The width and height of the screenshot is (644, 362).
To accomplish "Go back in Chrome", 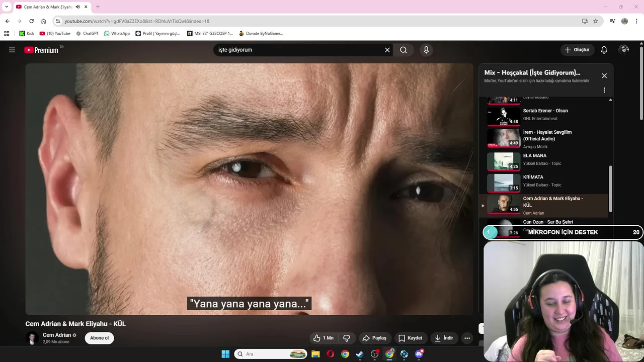I will click(x=7, y=21).
